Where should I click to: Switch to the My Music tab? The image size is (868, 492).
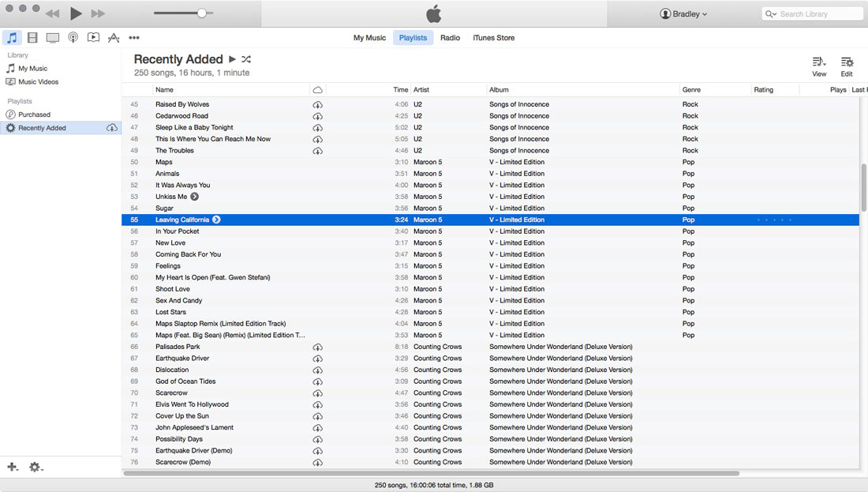tap(369, 38)
